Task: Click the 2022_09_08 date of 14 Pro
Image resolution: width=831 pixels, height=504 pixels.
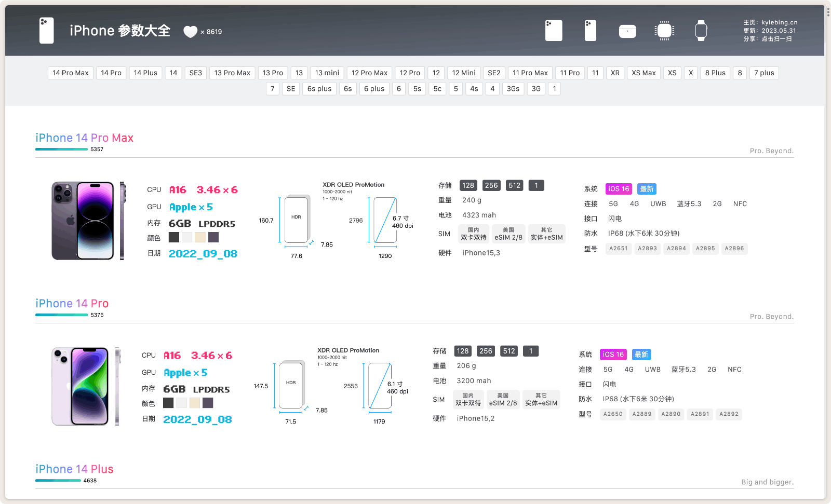Action: tap(197, 419)
